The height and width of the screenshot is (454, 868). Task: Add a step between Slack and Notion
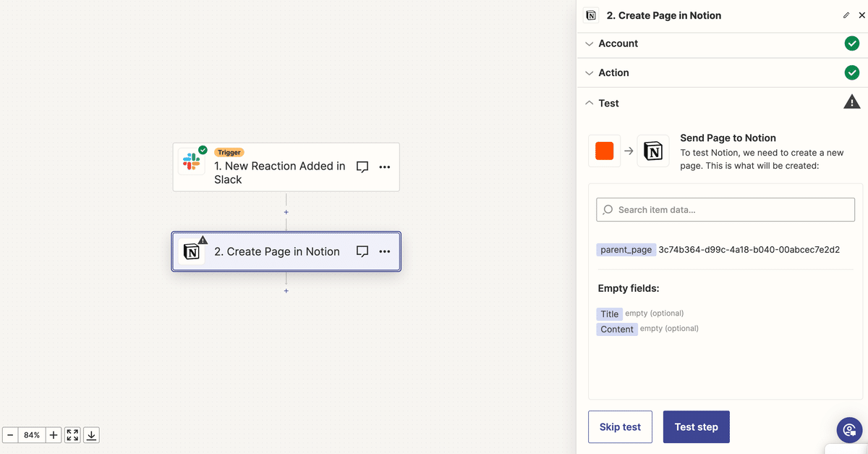[286, 212]
